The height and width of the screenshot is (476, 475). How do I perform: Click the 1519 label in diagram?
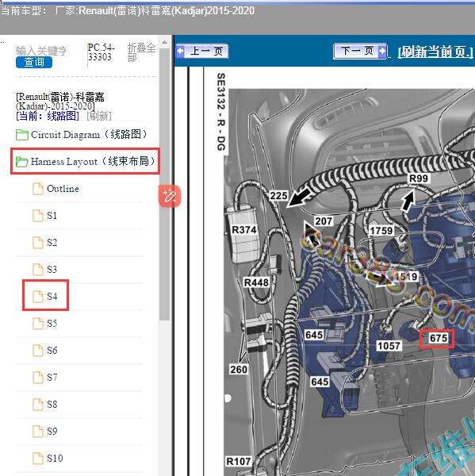point(406,276)
